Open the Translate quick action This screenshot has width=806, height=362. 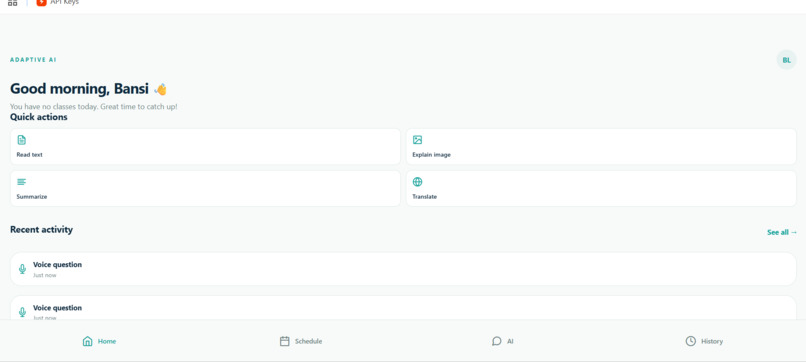[x=601, y=188]
